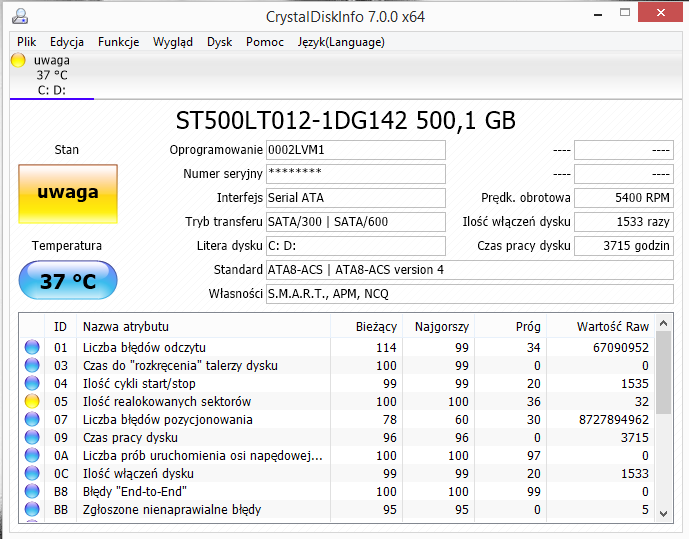
Task: Click the raw value 8727894962
Action: click(614, 420)
